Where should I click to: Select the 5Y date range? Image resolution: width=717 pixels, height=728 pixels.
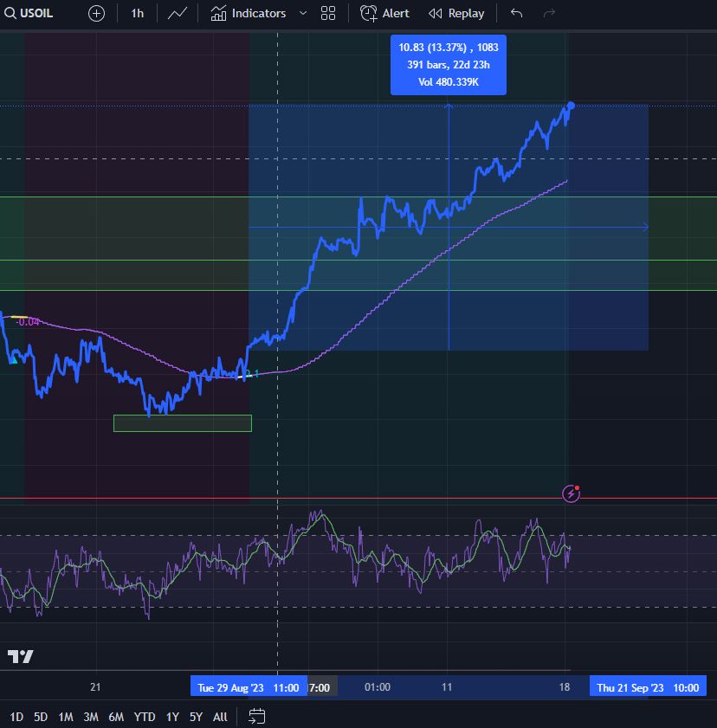coord(196,717)
